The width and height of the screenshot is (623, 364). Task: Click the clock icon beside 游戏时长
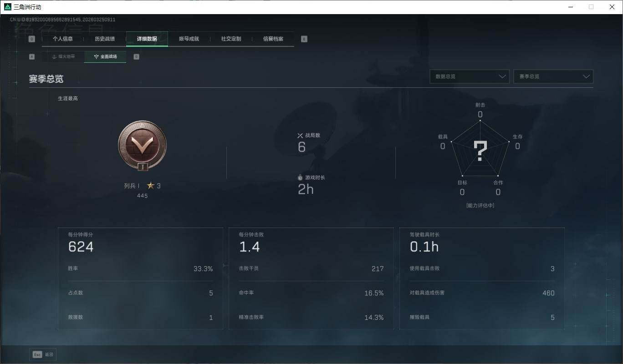(x=300, y=177)
